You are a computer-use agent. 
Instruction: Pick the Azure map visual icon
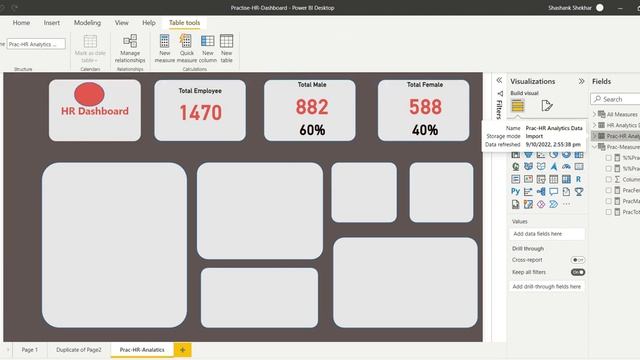pos(554,167)
